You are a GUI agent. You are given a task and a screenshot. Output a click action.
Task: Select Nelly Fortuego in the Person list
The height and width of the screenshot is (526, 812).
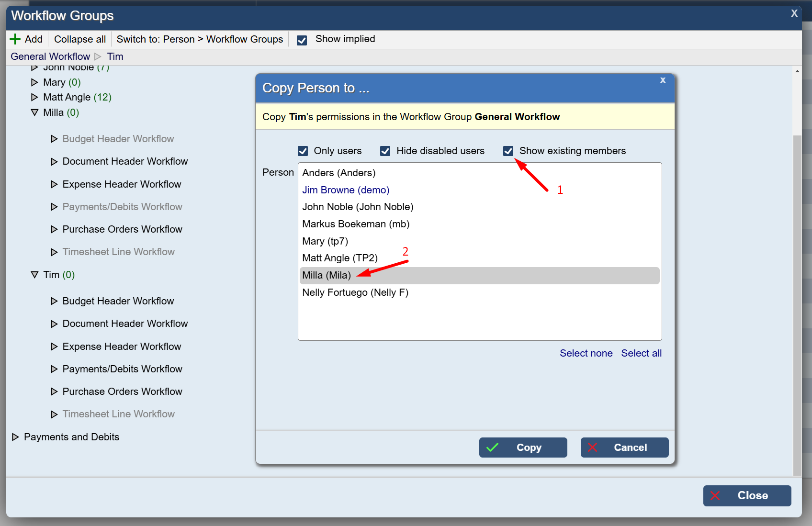[355, 292]
